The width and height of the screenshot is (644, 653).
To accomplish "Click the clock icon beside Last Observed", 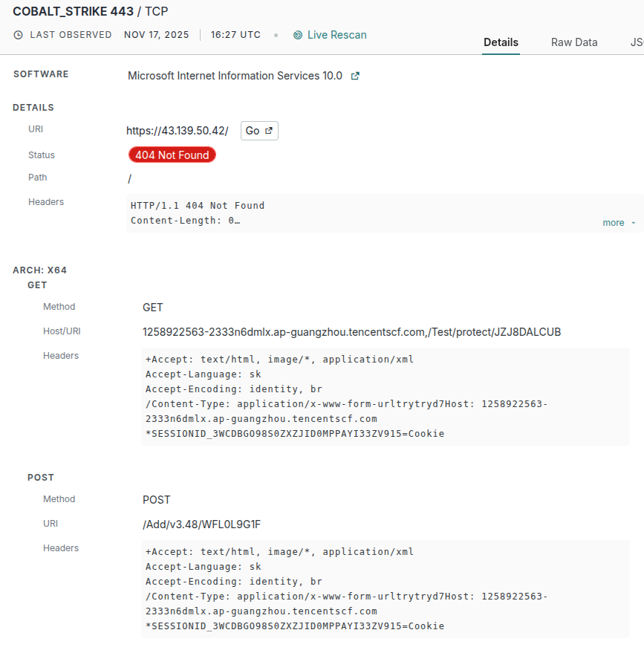I will point(19,35).
